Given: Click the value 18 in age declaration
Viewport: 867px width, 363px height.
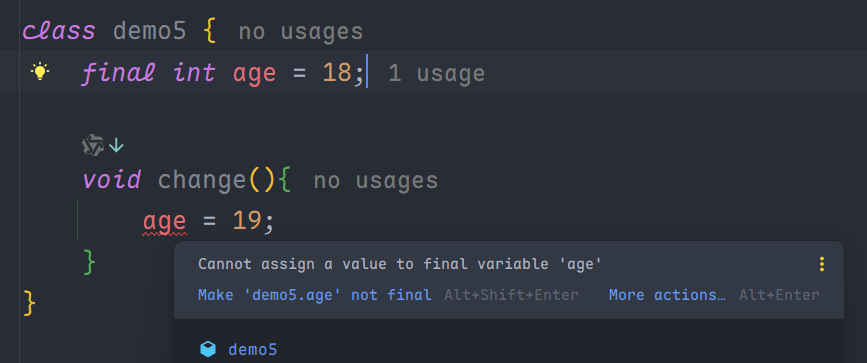Looking at the screenshot, I should pos(337,73).
